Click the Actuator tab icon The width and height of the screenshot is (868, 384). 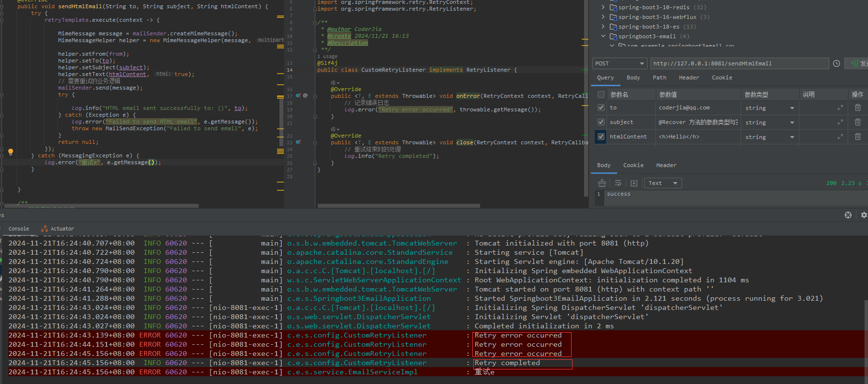[45, 229]
